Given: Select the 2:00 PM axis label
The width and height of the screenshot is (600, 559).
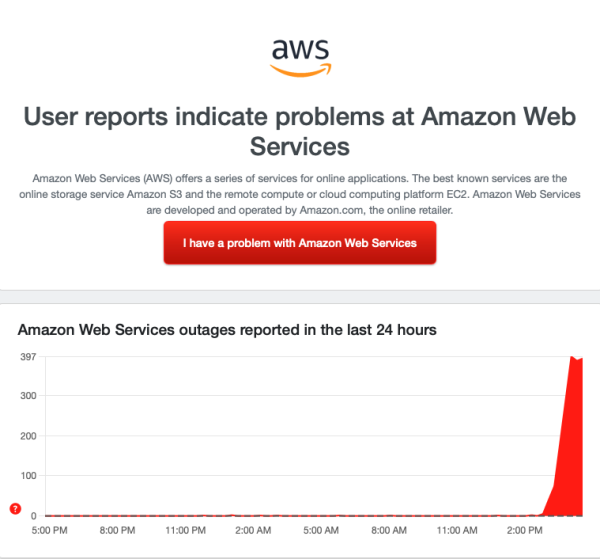Looking at the screenshot, I should (525, 529).
